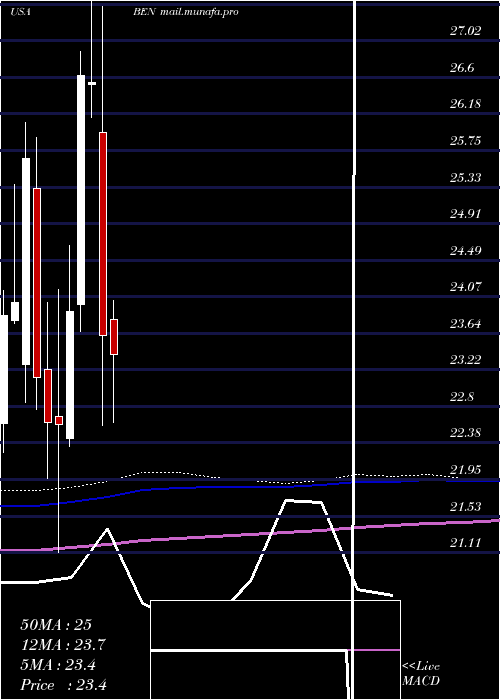
Task: Click the 22.8 price axis label
Action: coord(462,397)
